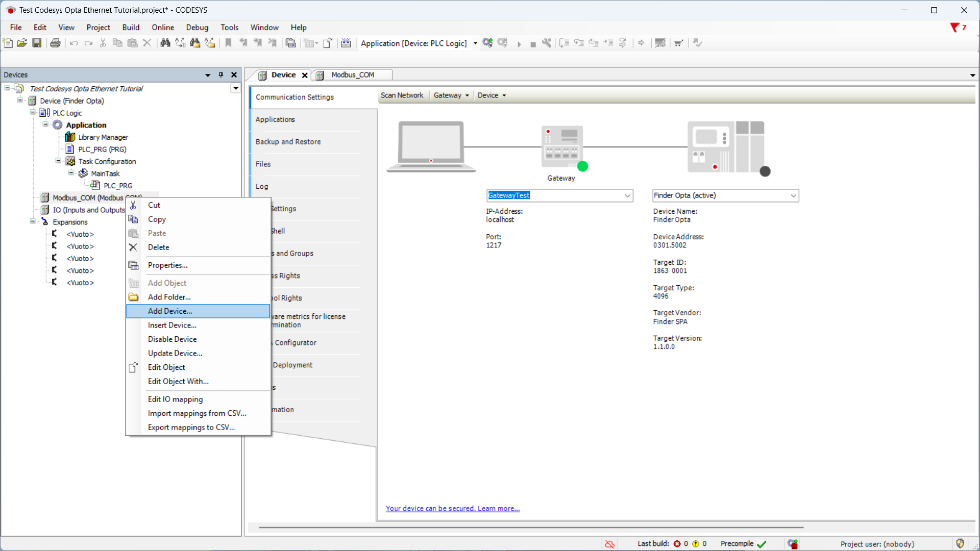Open the Gateway dropdown menu
980x551 pixels.
pos(451,95)
